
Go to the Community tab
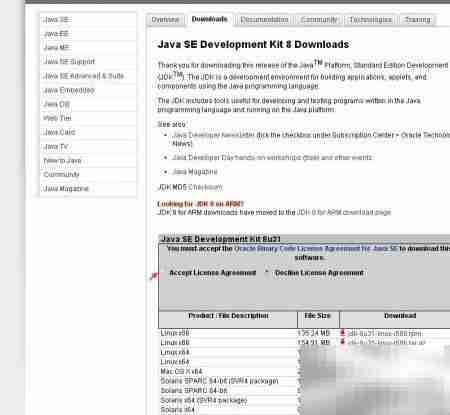pos(319,20)
